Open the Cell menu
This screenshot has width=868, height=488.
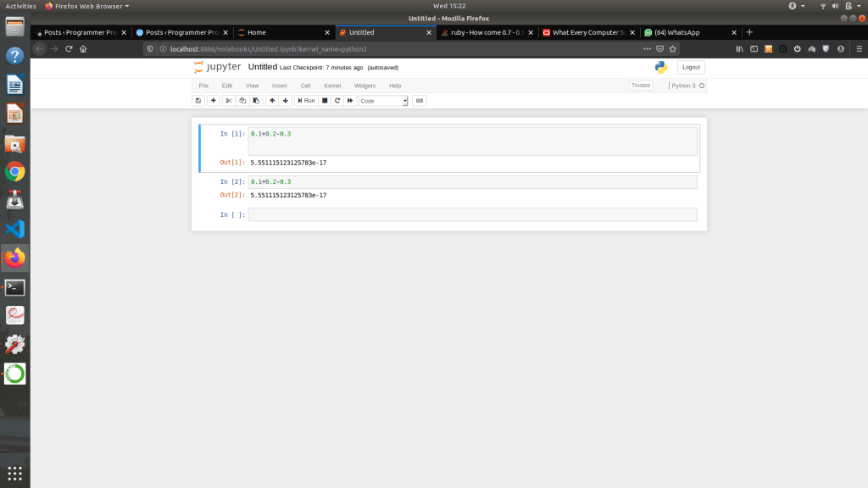(x=305, y=86)
